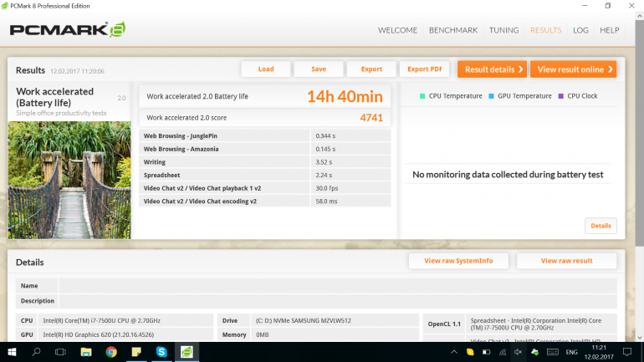The width and height of the screenshot is (644, 362).
Task: Click the muted volume icon
Action: pos(519,352)
